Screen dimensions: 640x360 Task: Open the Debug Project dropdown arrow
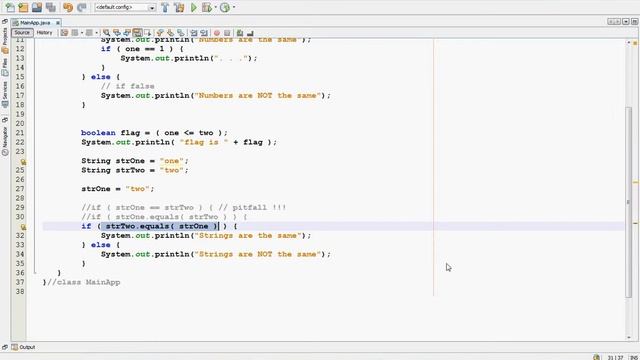tap(216, 7)
